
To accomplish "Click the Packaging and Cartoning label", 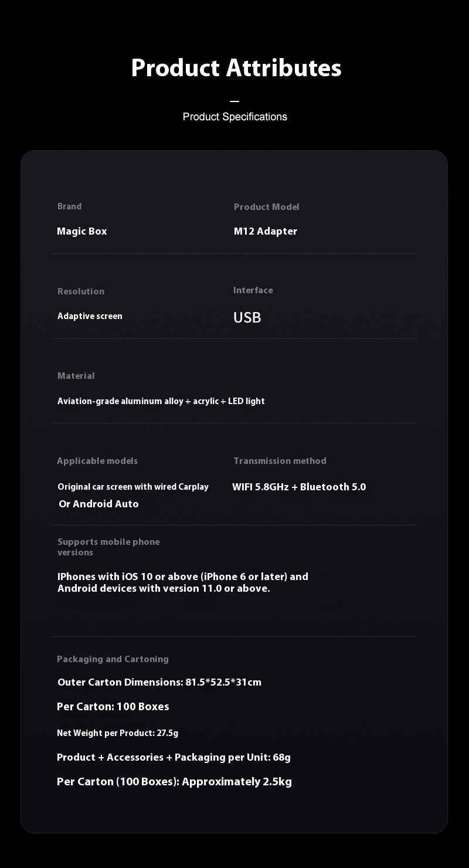I will (x=113, y=659).
